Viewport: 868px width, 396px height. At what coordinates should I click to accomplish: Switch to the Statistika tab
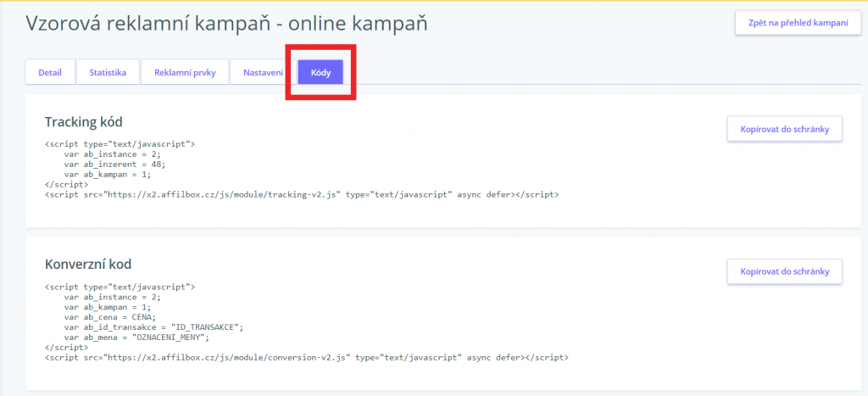(108, 73)
